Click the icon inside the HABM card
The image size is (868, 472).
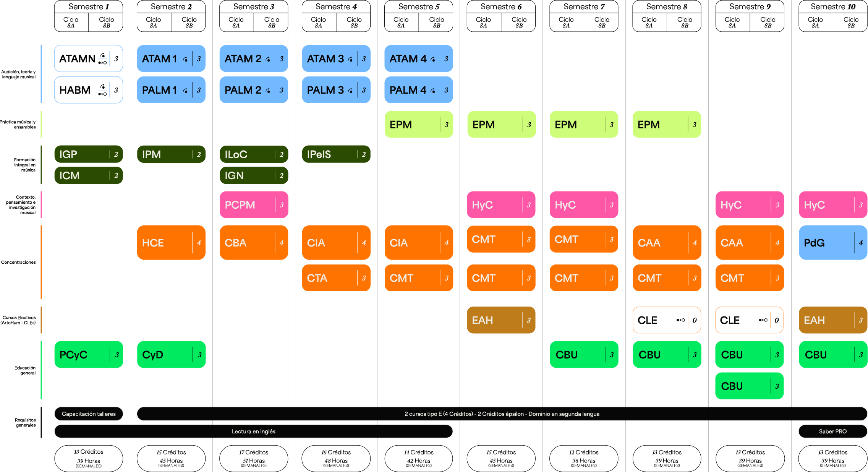102,90
